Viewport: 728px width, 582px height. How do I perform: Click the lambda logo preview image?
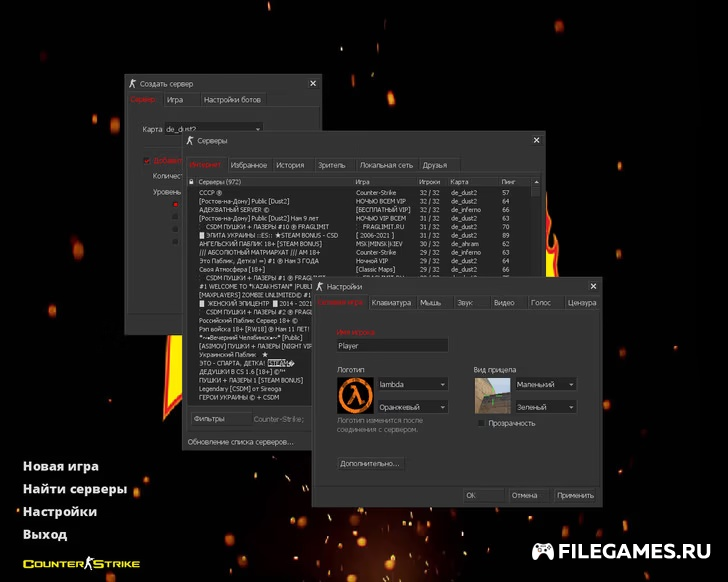355,395
